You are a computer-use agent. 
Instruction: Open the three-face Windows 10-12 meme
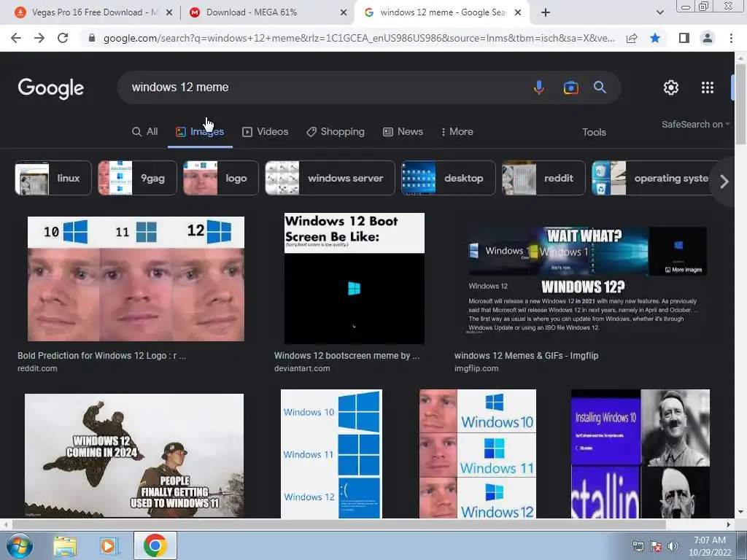coord(477,454)
